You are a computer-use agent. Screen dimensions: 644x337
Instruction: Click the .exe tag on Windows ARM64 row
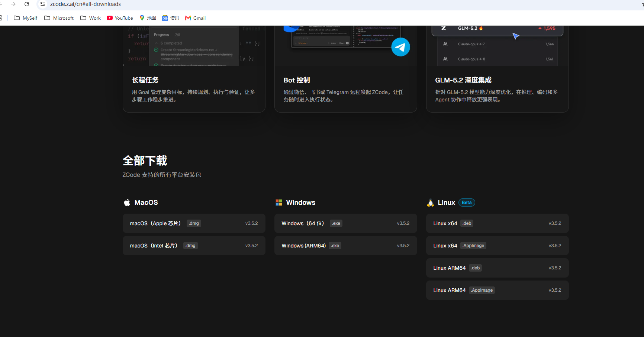pyautogui.click(x=335, y=246)
